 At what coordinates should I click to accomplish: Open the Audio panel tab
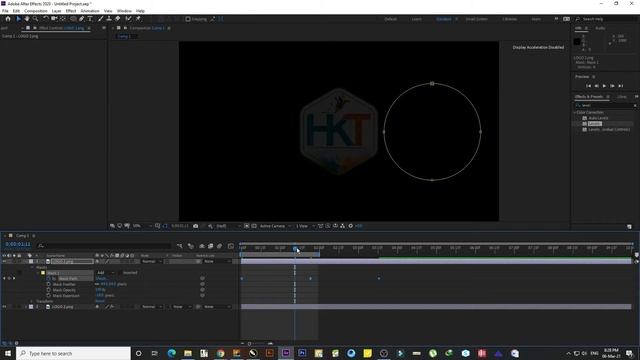click(600, 28)
